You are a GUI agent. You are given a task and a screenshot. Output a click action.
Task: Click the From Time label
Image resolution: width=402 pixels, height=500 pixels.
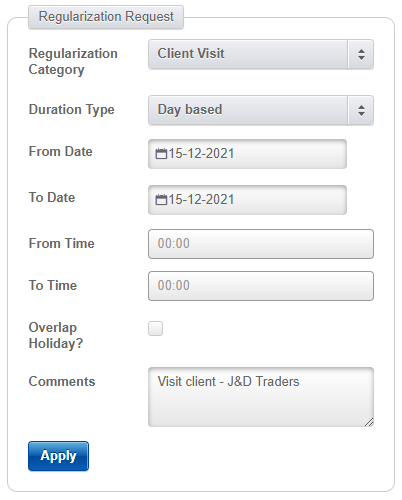tap(61, 243)
